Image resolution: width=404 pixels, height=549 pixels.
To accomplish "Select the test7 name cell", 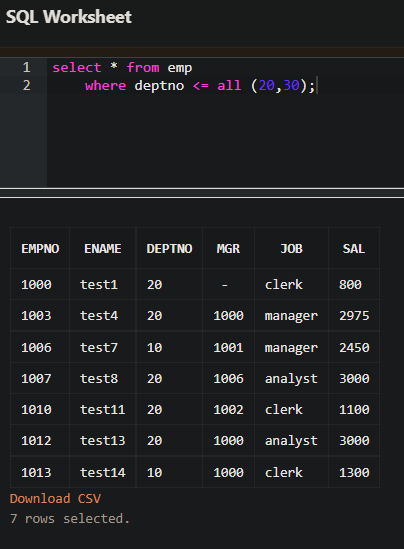I will tap(103, 347).
